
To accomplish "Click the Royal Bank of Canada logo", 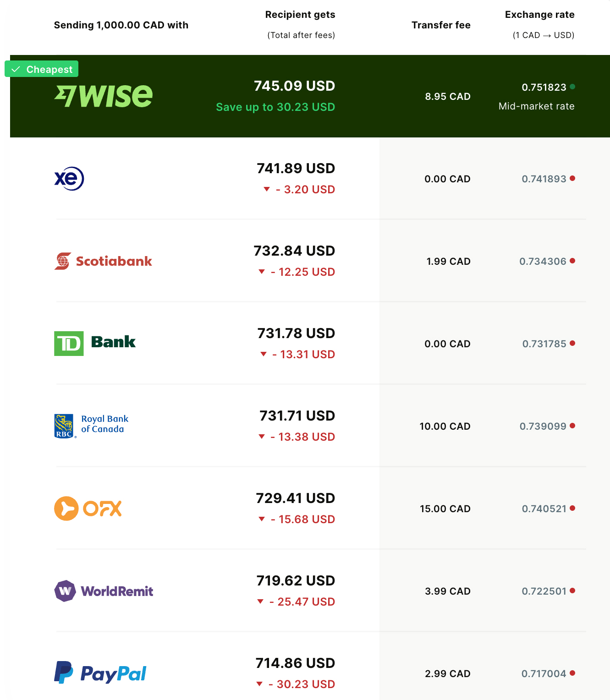I will [91, 426].
